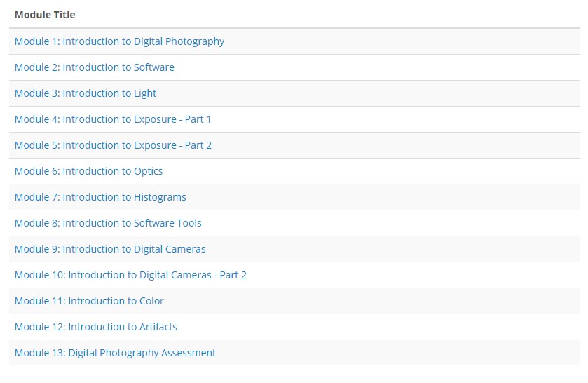Click empty row area after Module 11 title
Screen dimensions: 588x383
tap(371, 300)
